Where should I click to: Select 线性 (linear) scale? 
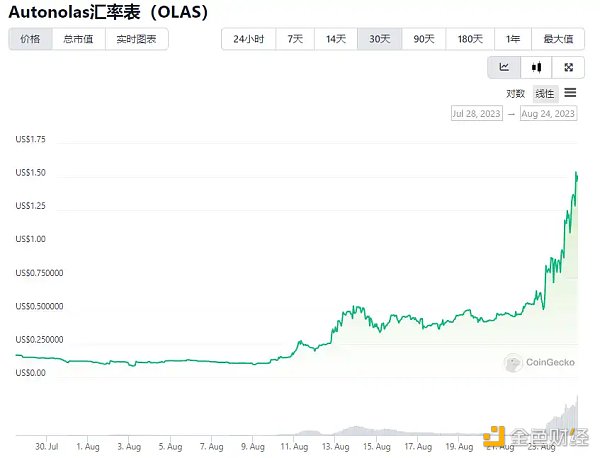[x=545, y=94]
